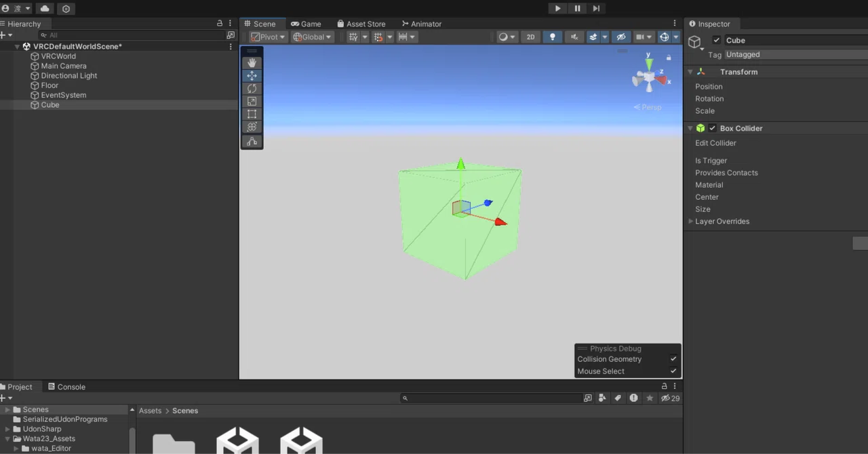Select the Hand view tool
The width and height of the screenshot is (868, 454).
click(252, 63)
